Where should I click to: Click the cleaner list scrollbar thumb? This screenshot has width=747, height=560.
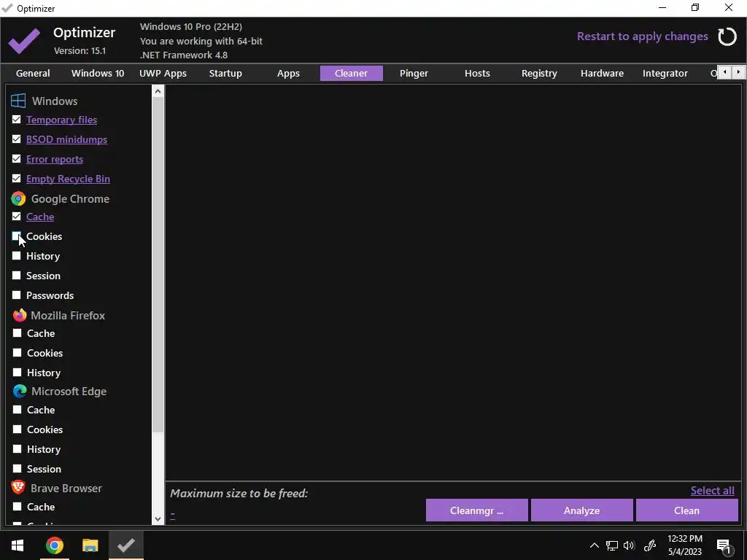pyautogui.click(x=158, y=264)
